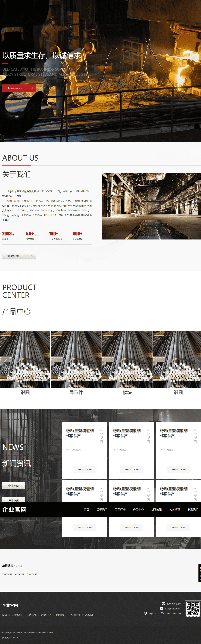Click the factory interior photo in About Us
201x644 pixels.
click(151, 206)
